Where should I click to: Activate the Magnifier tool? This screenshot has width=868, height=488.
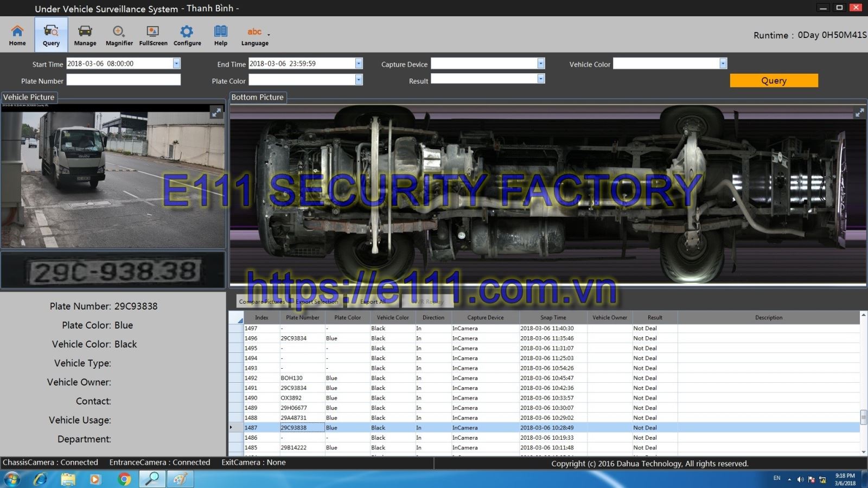point(119,35)
